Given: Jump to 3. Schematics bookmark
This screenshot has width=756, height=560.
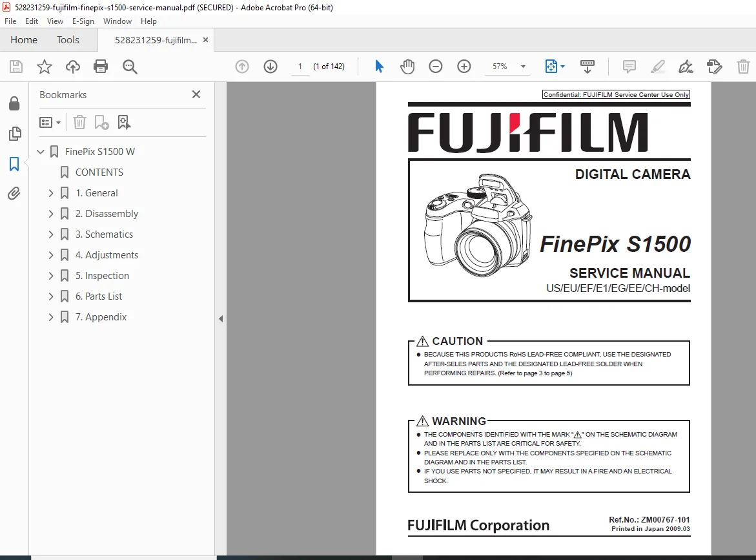Looking at the screenshot, I should 104,234.
